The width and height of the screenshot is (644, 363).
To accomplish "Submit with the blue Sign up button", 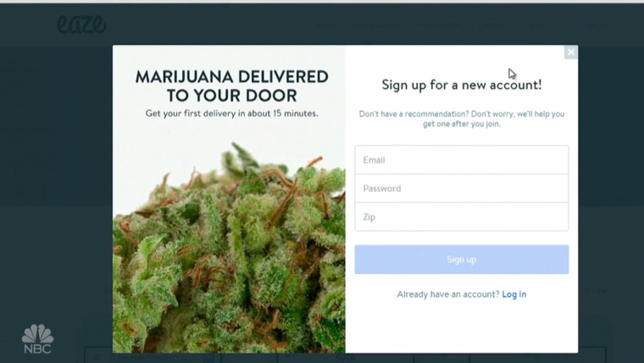I will click(462, 260).
